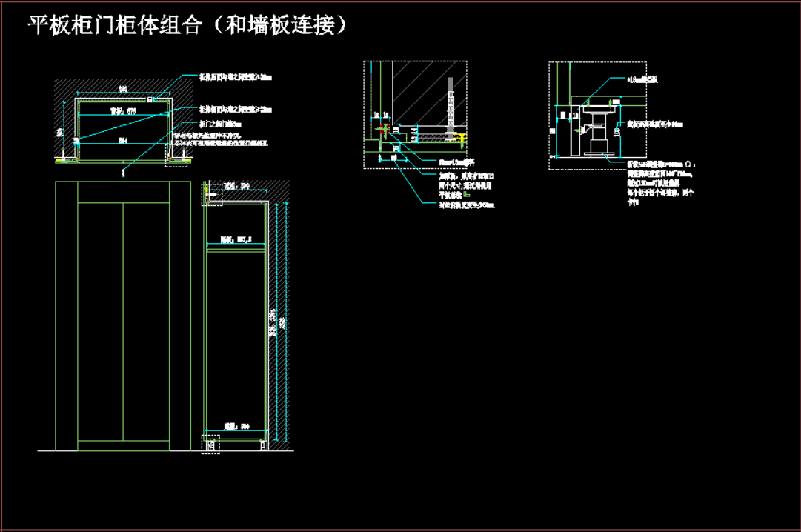801x532 pixels.
Task: Select the top annotation on the plan view leader
Action: pyautogui.click(x=235, y=77)
